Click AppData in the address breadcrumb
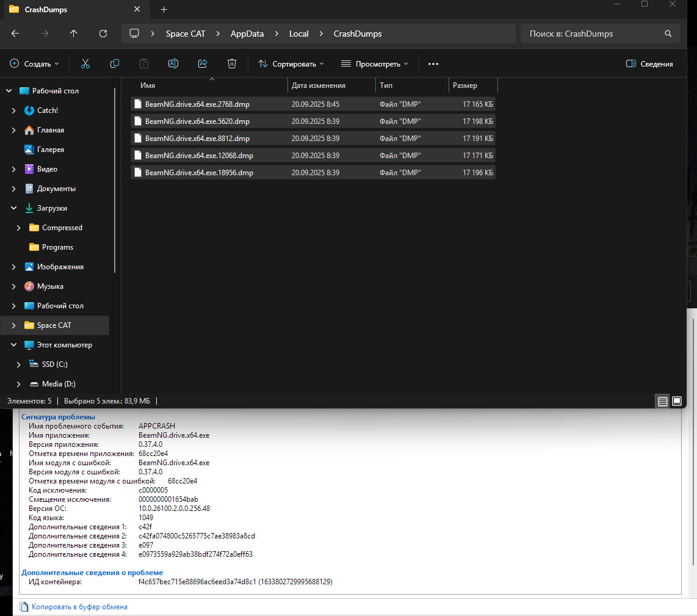Screen dimensions: 697x616 pyautogui.click(x=247, y=34)
